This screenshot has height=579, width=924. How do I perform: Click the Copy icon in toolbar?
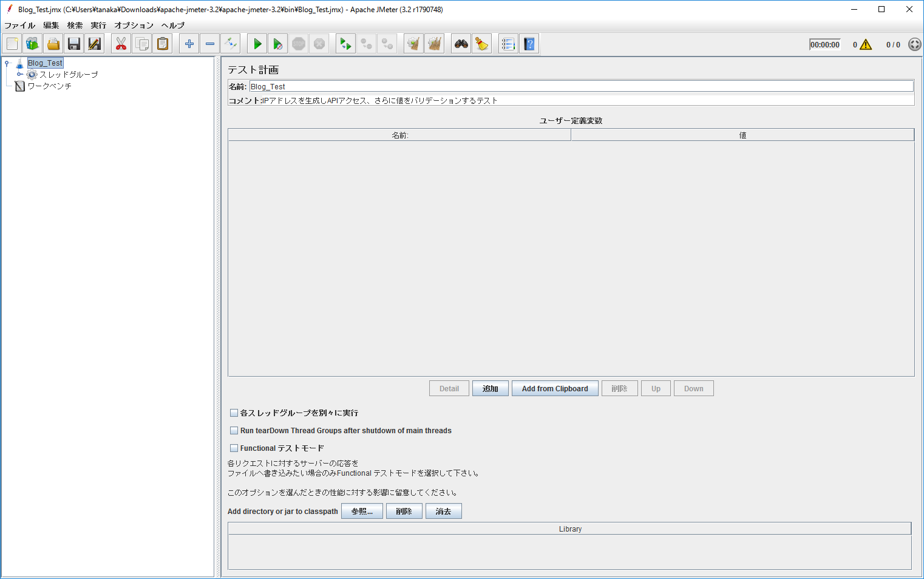(142, 44)
